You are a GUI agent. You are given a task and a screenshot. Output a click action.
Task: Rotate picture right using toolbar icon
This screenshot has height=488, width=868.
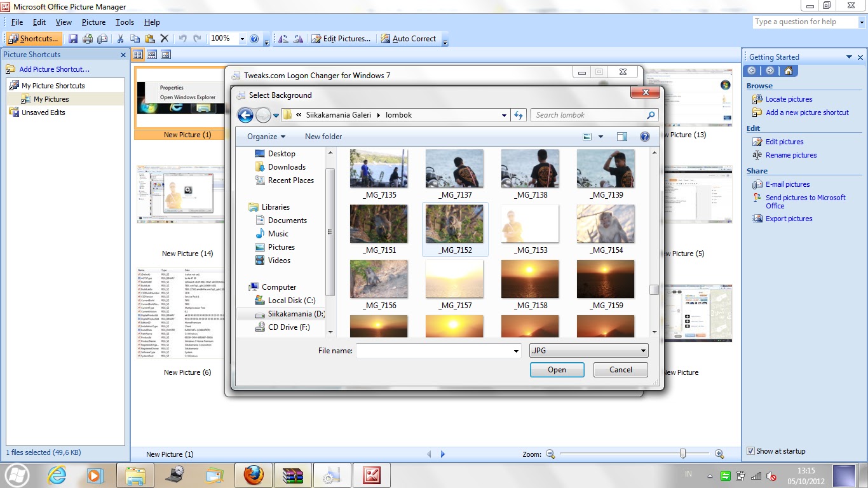[298, 38]
